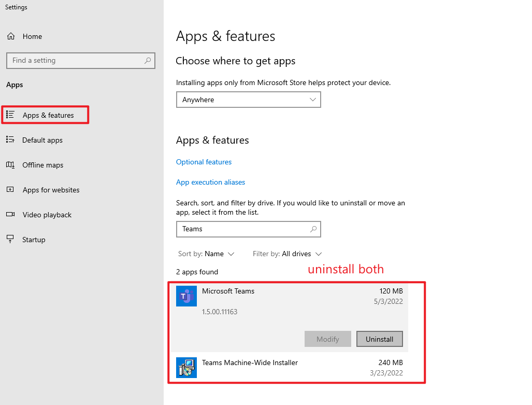Open the Apps & features section
532x405 pixels.
pos(45,115)
